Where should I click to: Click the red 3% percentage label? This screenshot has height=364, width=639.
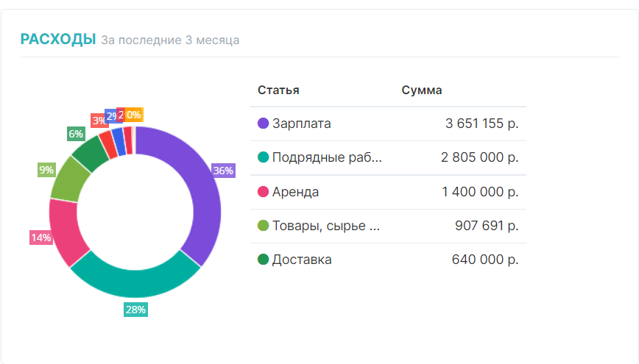99,121
